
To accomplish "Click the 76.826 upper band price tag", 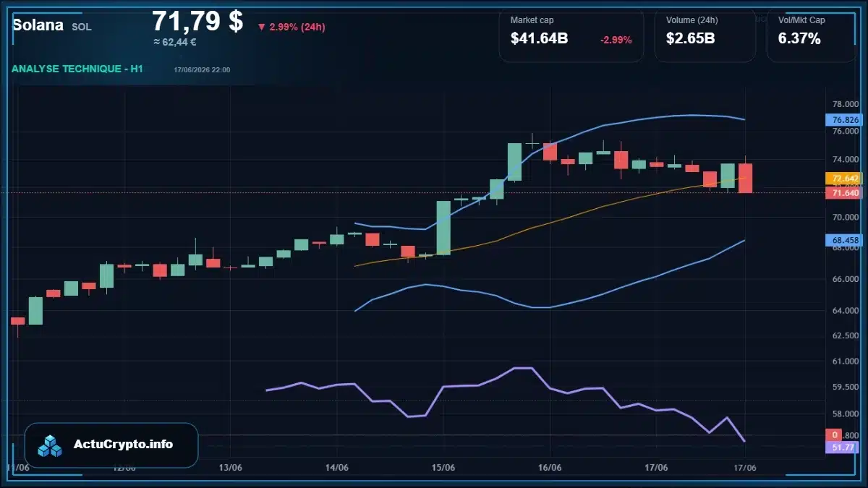I will [844, 120].
